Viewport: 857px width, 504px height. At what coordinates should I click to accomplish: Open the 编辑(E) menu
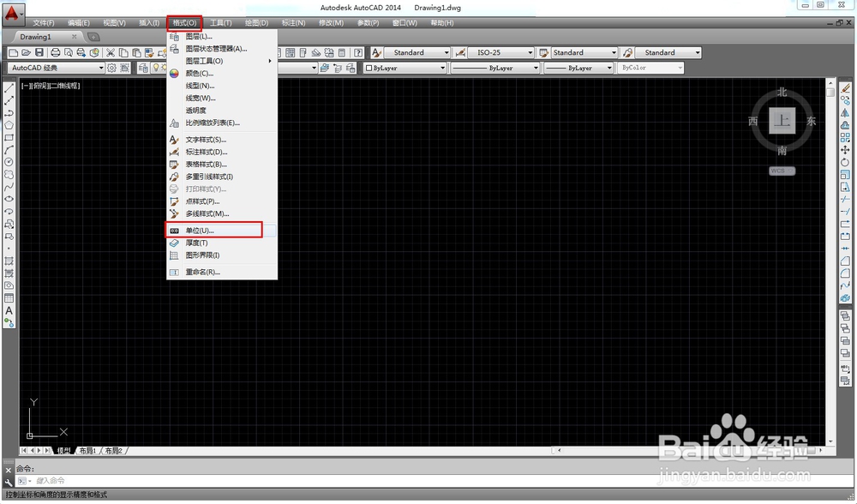(79, 23)
